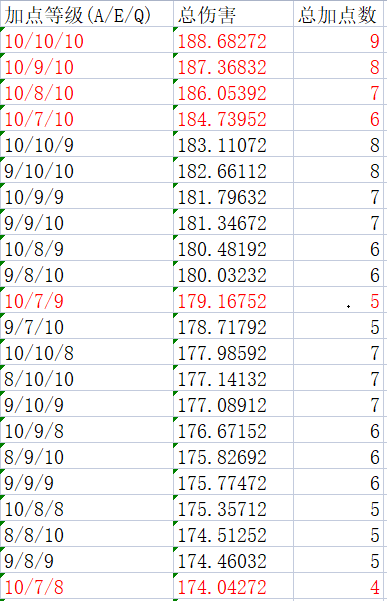
Task: Click the value 174.46032
Action: pyautogui.click(x=233, y=561)
